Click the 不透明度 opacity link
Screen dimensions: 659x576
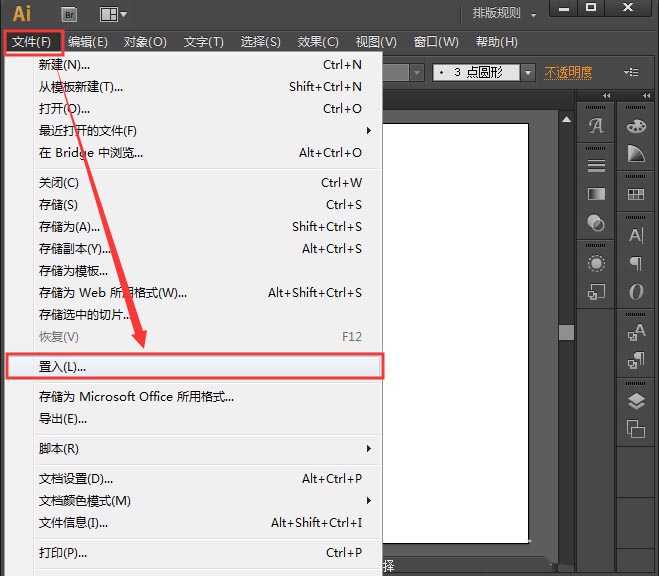pyautogui.click(x=568, y=73)
